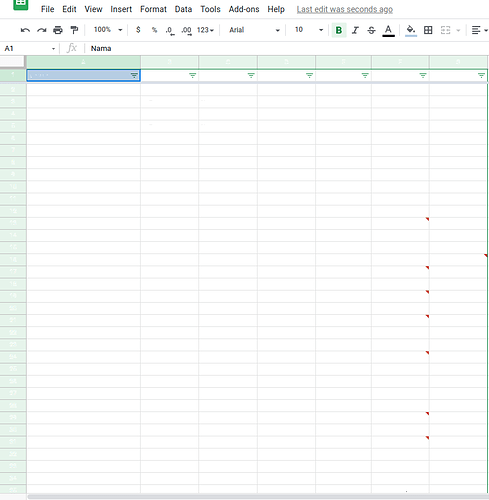This screenshot has width=489, height=500.
Task: Click the Undo arrow icon
Action: click(x=25, y=30)
